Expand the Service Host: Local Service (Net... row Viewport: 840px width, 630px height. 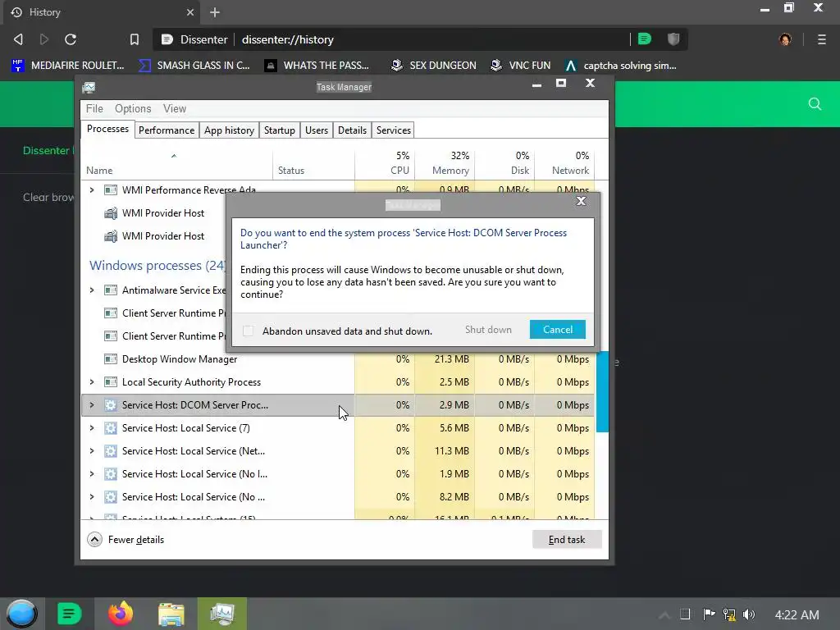[92, 451]
